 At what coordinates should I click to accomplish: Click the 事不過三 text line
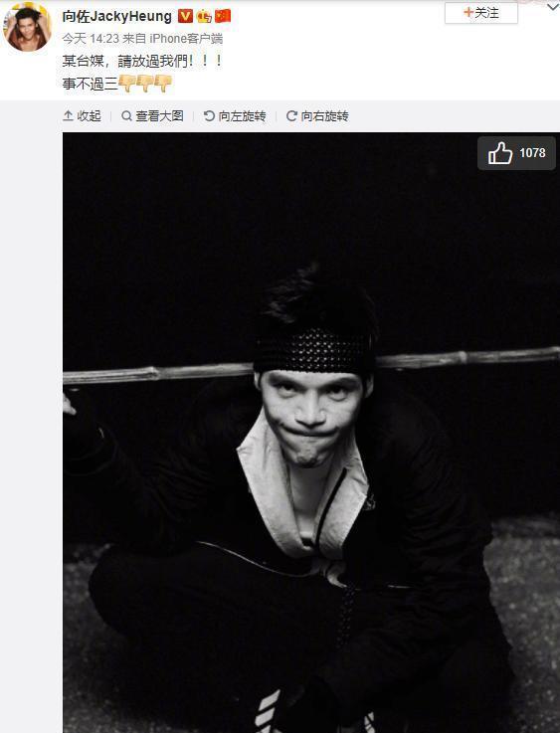pos(90,84)
